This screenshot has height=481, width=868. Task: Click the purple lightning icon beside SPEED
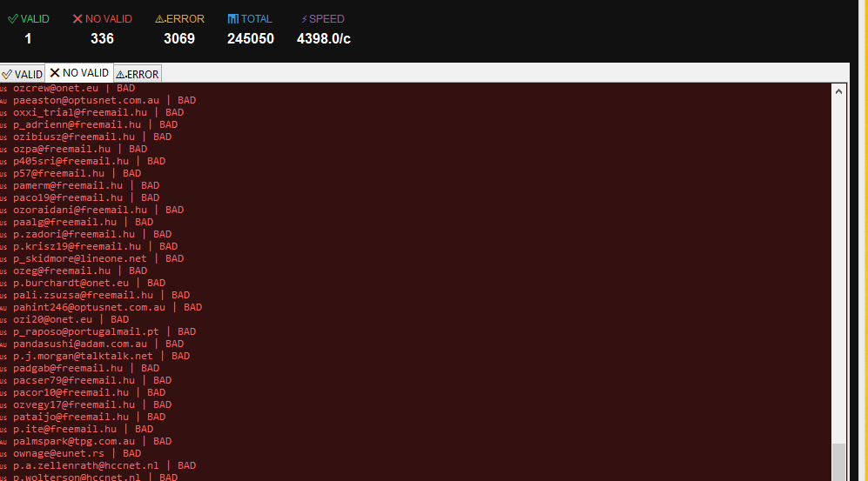[x=305, y=19]
